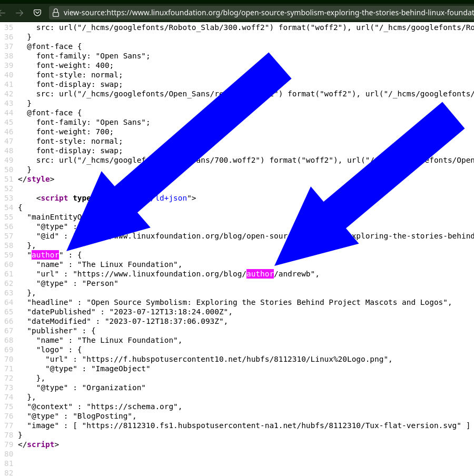Click the "datePublished" key
Screen dimensions: 474x476
61,312
